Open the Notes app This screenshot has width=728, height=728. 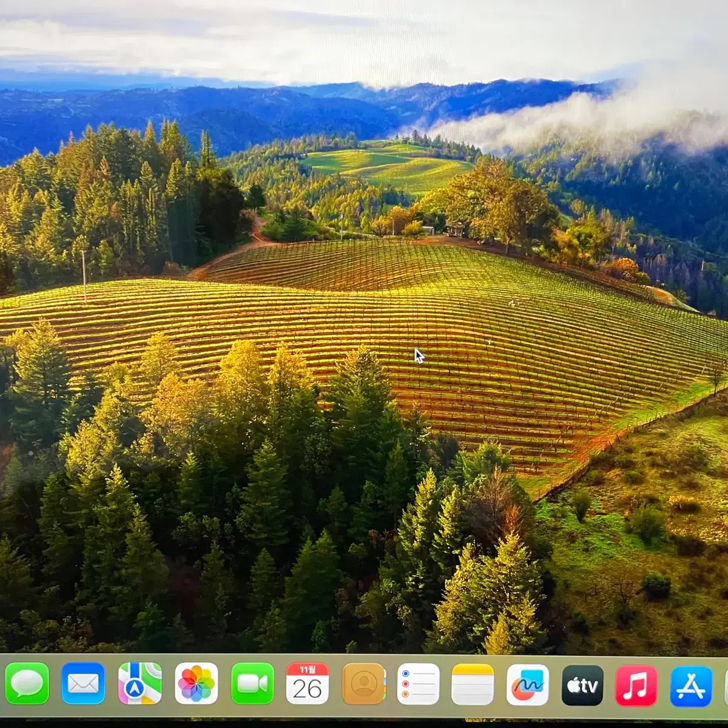(473, 684)
